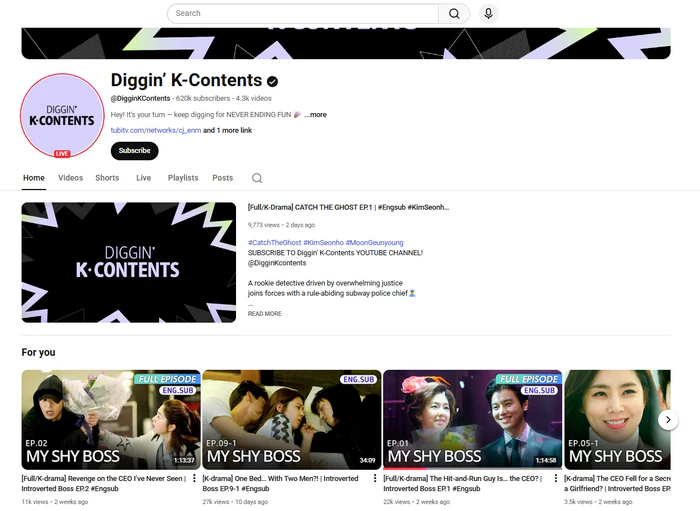Click the 'For you' section heading
The width and height of the screenshot is (700, 511).
tap(38, 353)
